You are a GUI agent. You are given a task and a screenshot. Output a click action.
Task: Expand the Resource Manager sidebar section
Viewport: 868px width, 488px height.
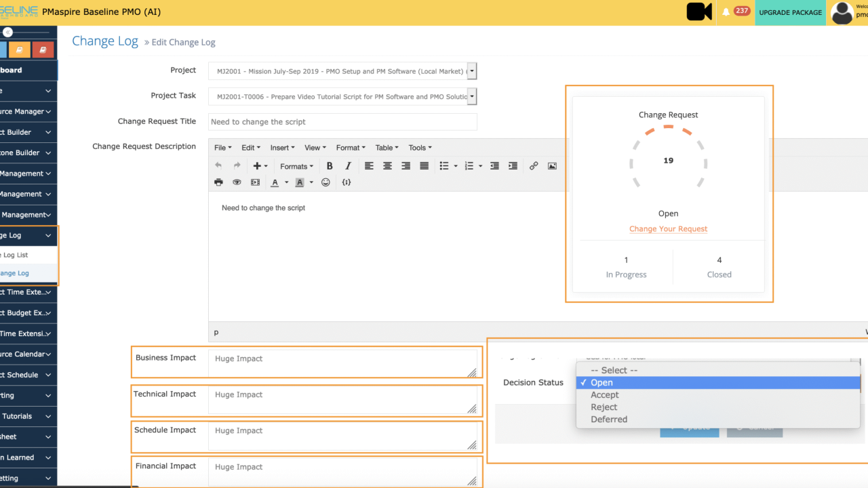(x=28, y=111)
